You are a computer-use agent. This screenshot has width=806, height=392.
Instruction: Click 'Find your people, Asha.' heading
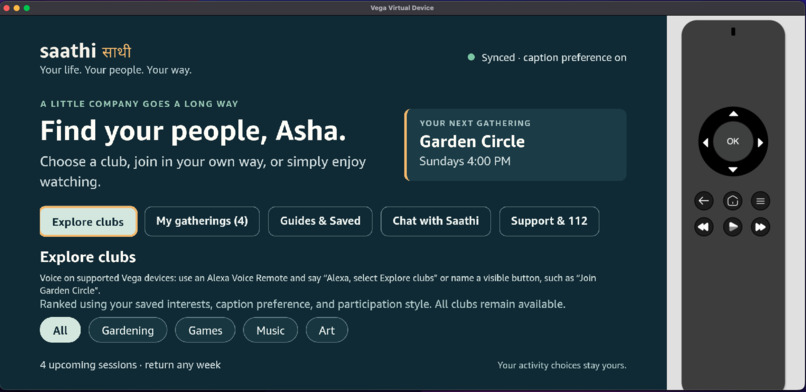tap(193, 130)
